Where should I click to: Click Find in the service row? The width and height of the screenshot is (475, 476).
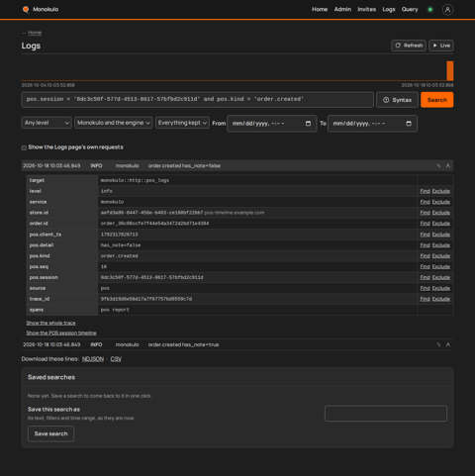point(425,202)
